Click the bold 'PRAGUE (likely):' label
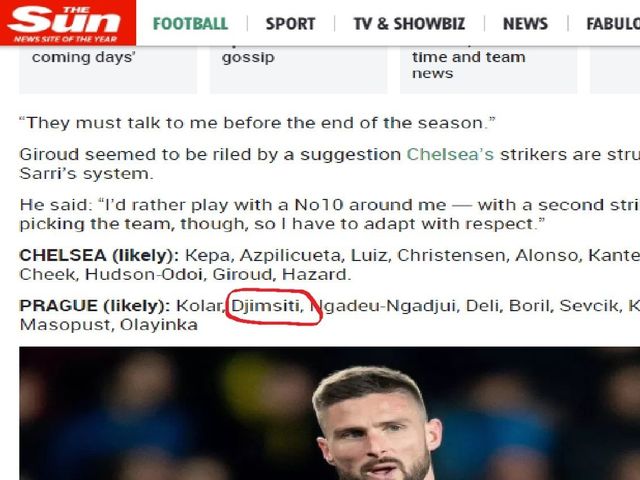640x480 pixels. (x=95, y=306)
